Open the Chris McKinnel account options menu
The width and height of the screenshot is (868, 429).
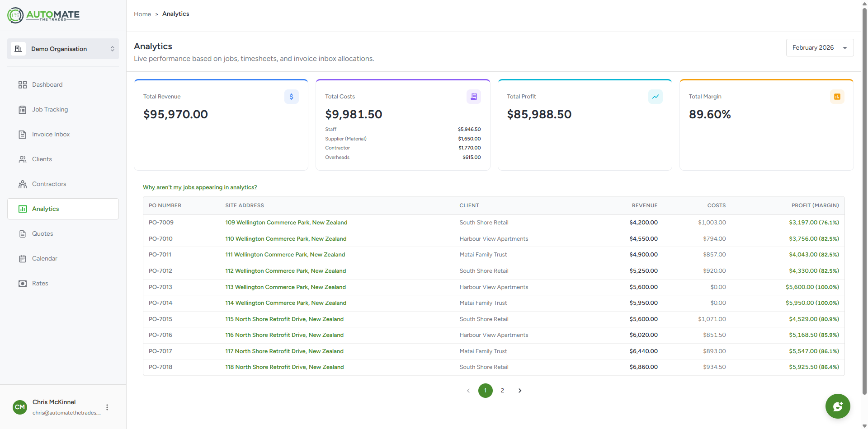[x=107, y=407]
